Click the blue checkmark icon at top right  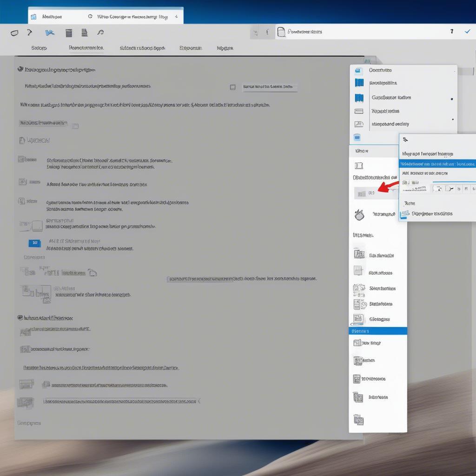[468, 31]
